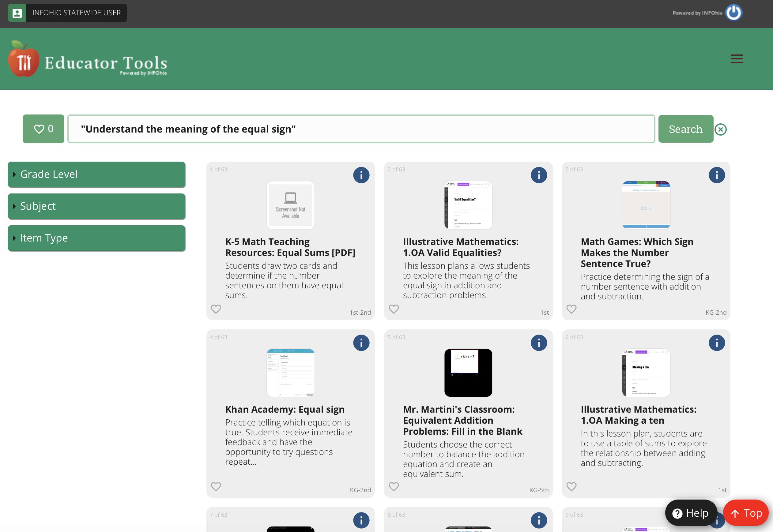Open info for Math Games Which Sign card
Screen dimensions: 773x532
point(717,175)
